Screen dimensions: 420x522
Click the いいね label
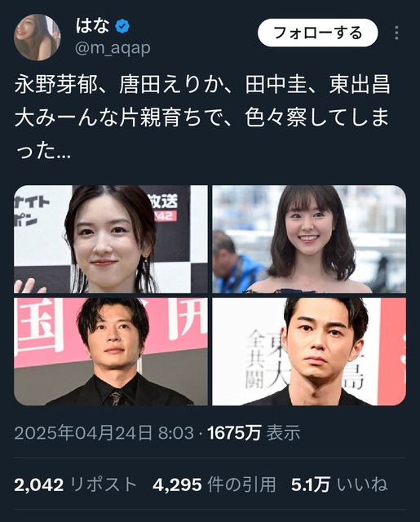(362, 484)
